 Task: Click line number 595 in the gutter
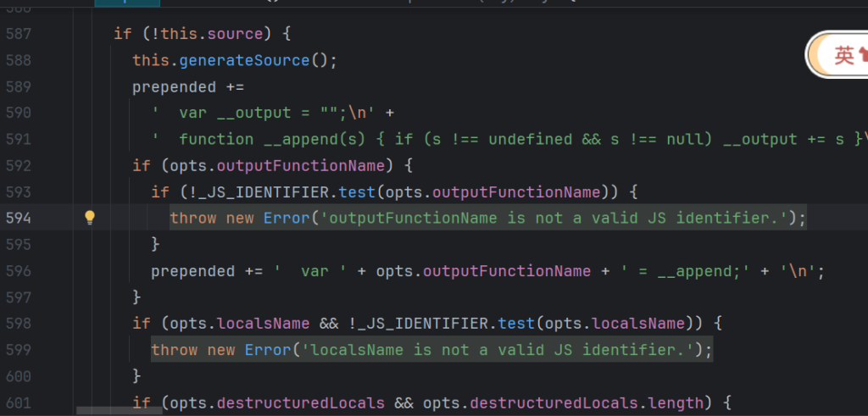pyautogui.click(x=19, y=244)
